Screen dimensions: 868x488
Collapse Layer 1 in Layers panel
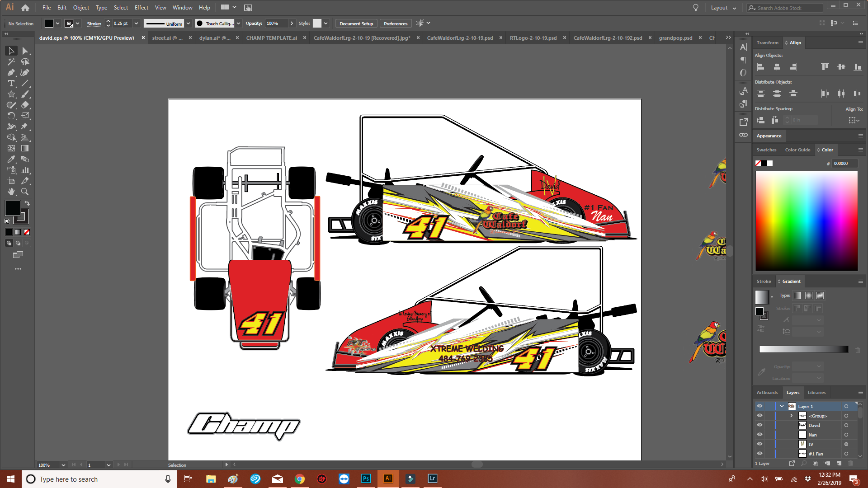pyautogui.click(x=782, y=406)
